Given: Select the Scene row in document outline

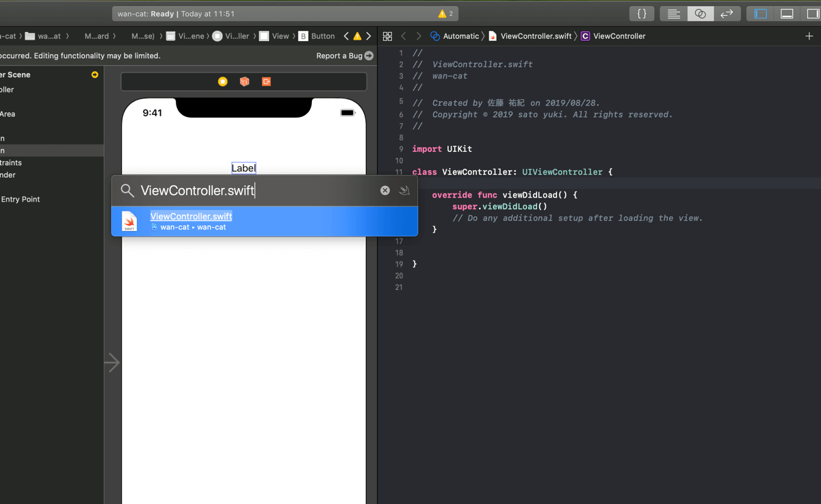Looking at the screenshot, I should pos(52,75).
